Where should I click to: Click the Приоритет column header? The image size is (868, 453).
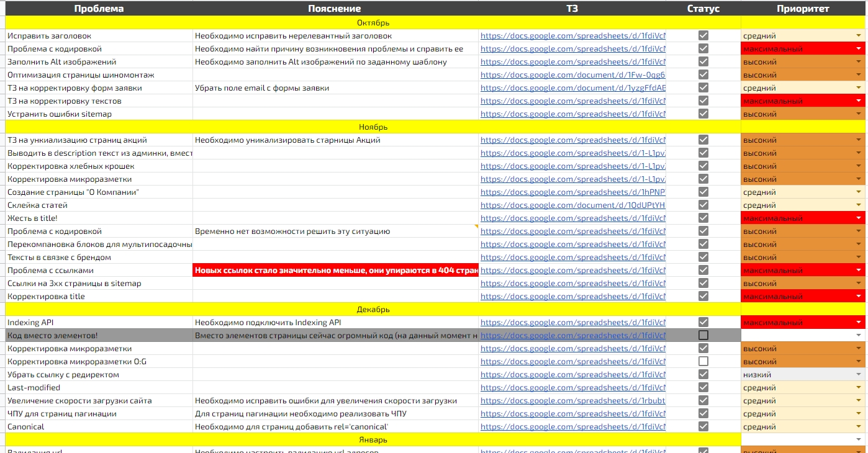(x=803, y=9)
